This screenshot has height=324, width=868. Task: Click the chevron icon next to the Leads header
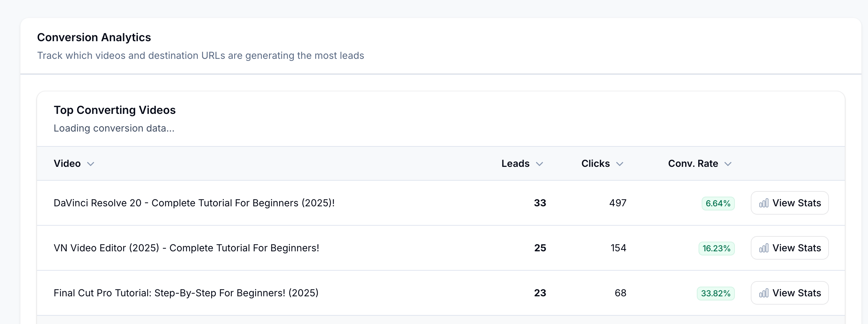[540, 164]
